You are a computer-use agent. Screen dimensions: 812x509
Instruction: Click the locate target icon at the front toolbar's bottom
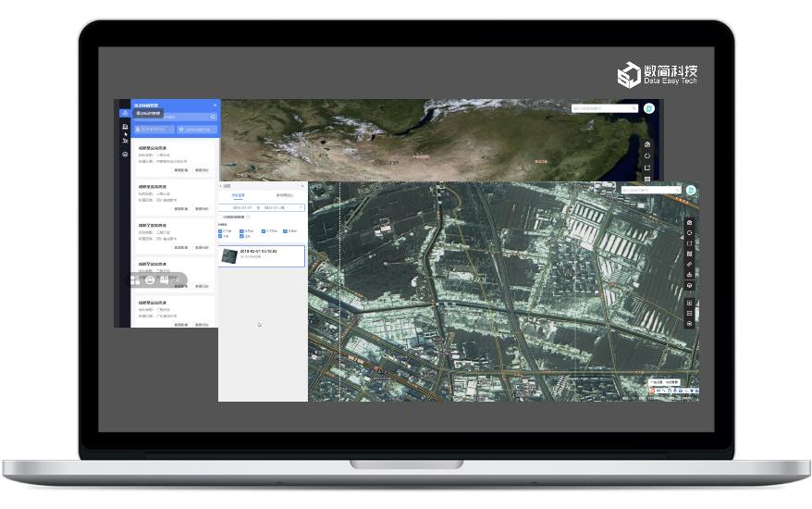click(x=689, y=323)
